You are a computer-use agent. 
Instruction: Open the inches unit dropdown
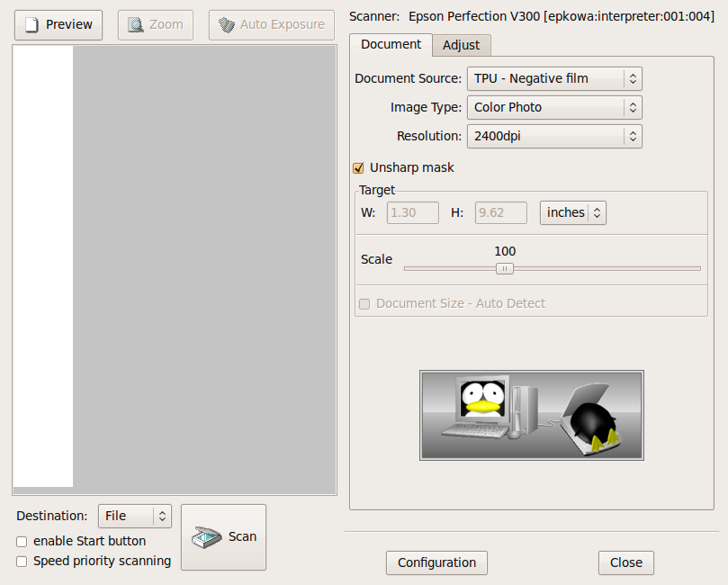(573, 213)
